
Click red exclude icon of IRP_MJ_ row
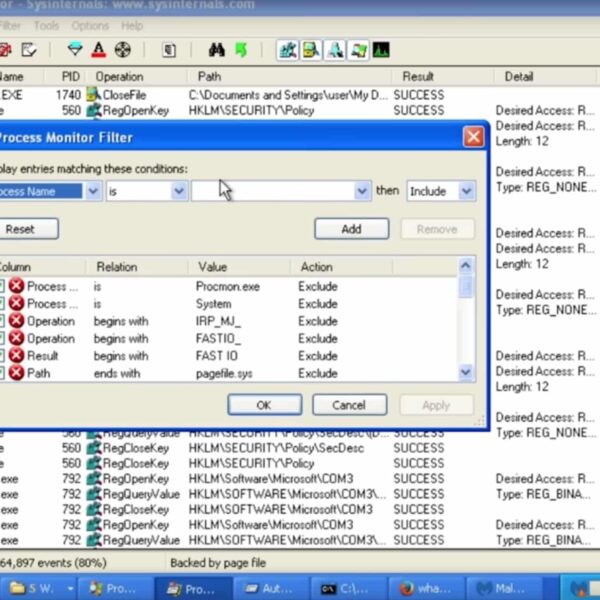16,321
